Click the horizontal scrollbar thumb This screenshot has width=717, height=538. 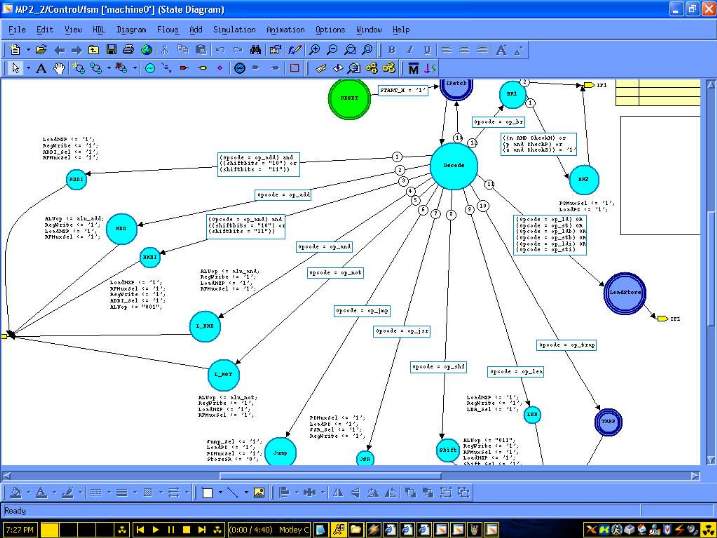point(330,476)
